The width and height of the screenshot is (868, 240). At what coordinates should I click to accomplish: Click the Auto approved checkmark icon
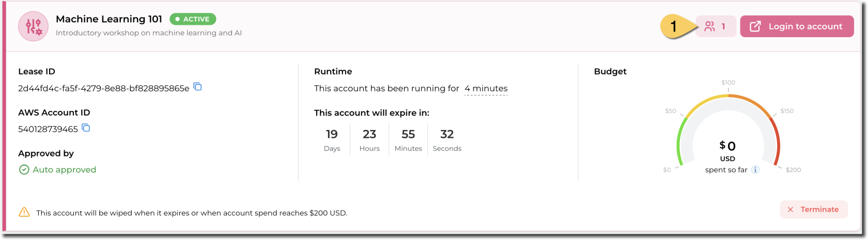pyautogui.click(x=24, y=170)
